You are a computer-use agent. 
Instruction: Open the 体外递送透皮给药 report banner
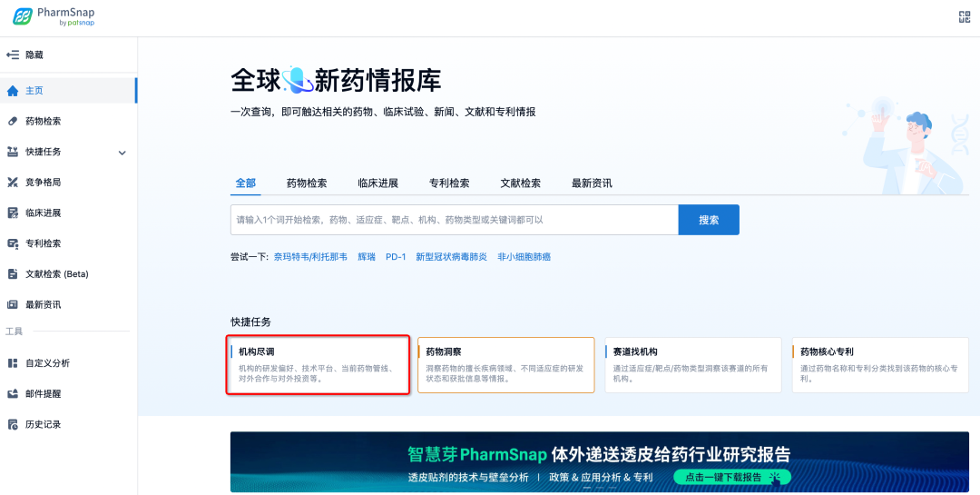(x=600, y=461)
